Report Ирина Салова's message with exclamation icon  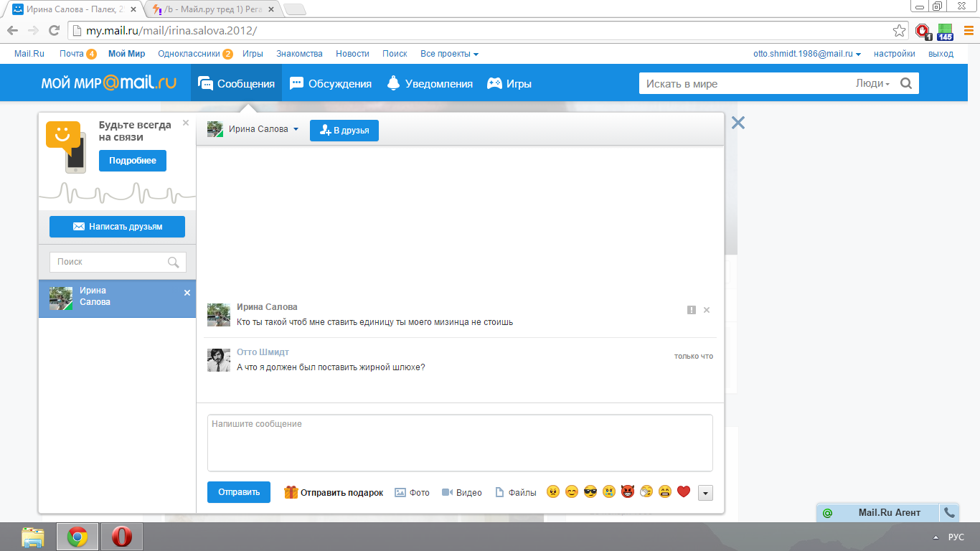point(692,310)
